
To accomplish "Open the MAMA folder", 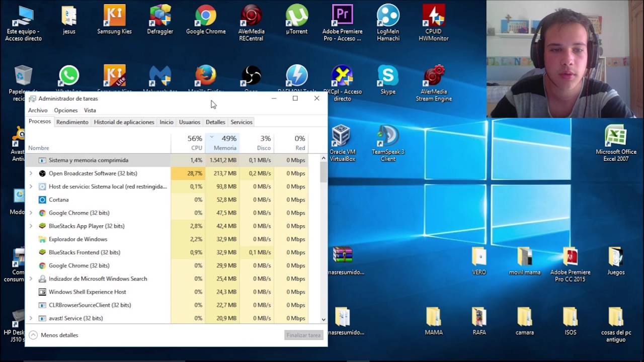I will pyautogui.click(x=434, y=321).
